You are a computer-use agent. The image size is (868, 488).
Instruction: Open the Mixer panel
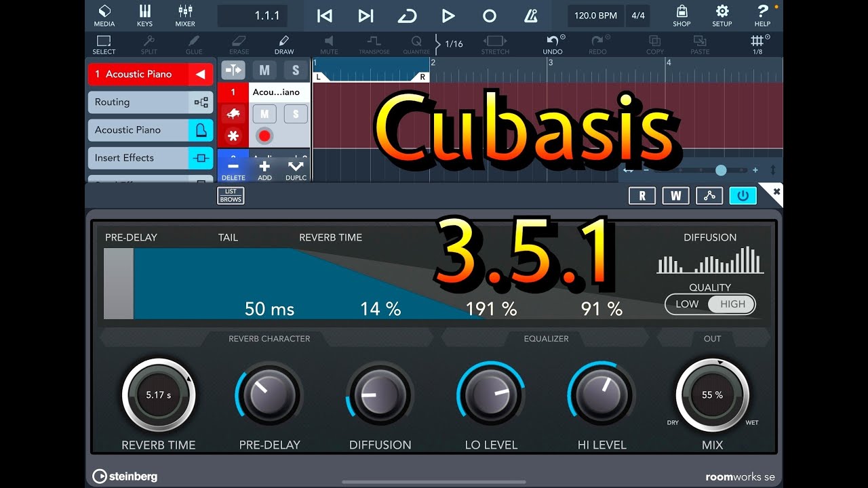click(x=185, y=16)
